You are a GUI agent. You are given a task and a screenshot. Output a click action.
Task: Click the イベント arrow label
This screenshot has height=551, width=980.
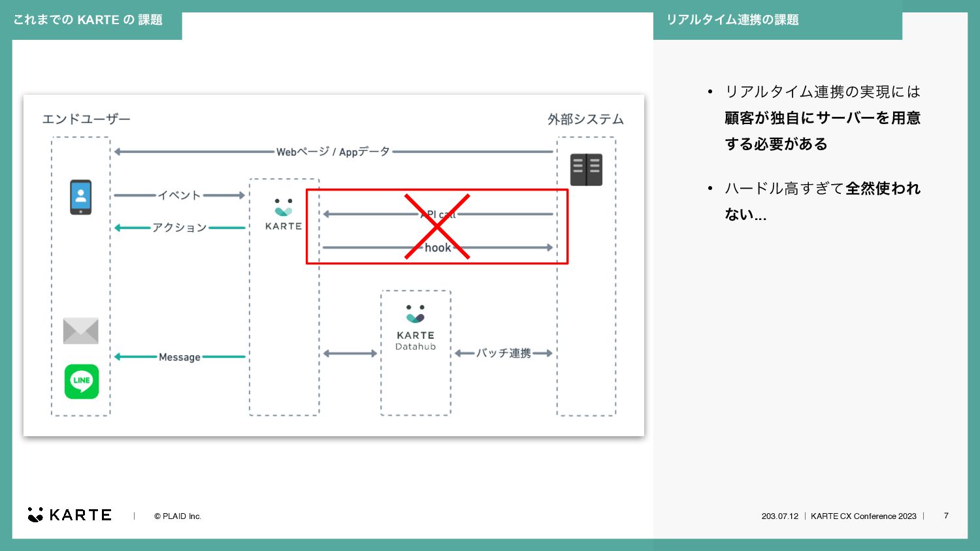click(179, 195)
